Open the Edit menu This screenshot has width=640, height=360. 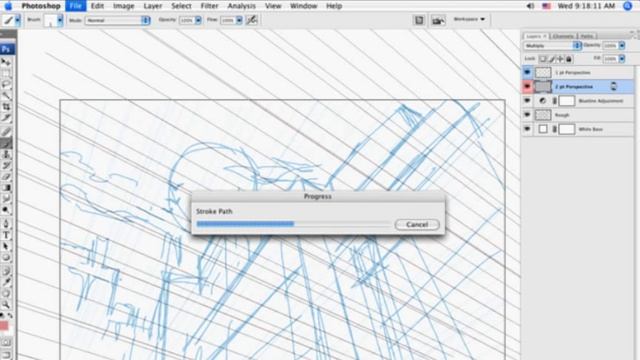tap(97, 6)
